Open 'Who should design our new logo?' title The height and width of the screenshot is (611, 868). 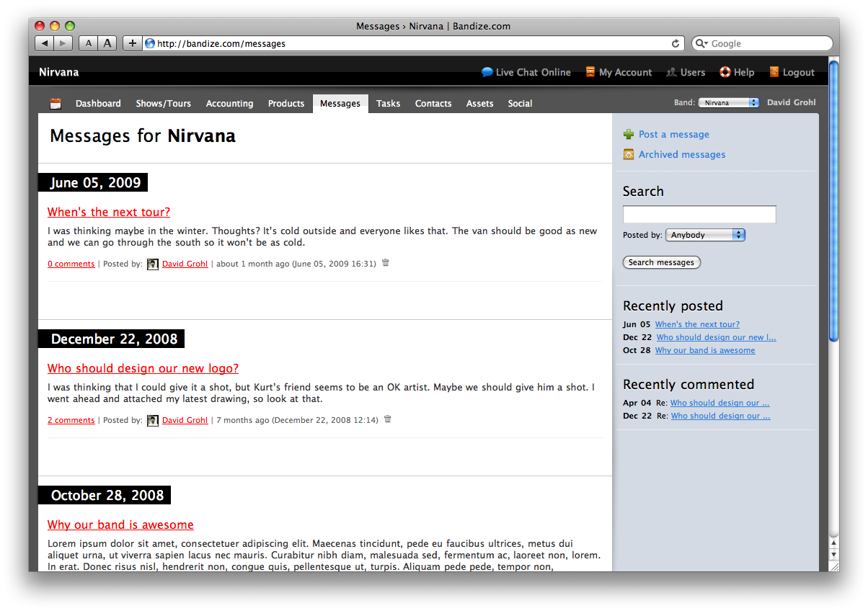coord(143,368)
